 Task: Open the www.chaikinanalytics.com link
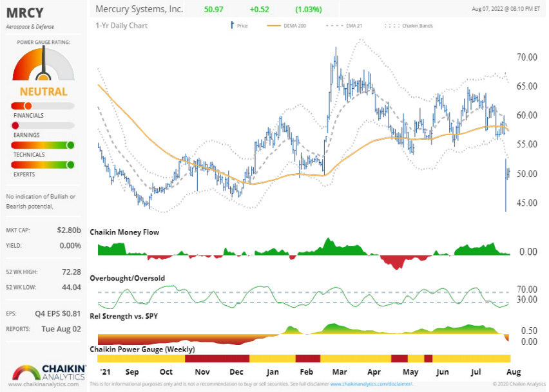(x=43, y=384)
